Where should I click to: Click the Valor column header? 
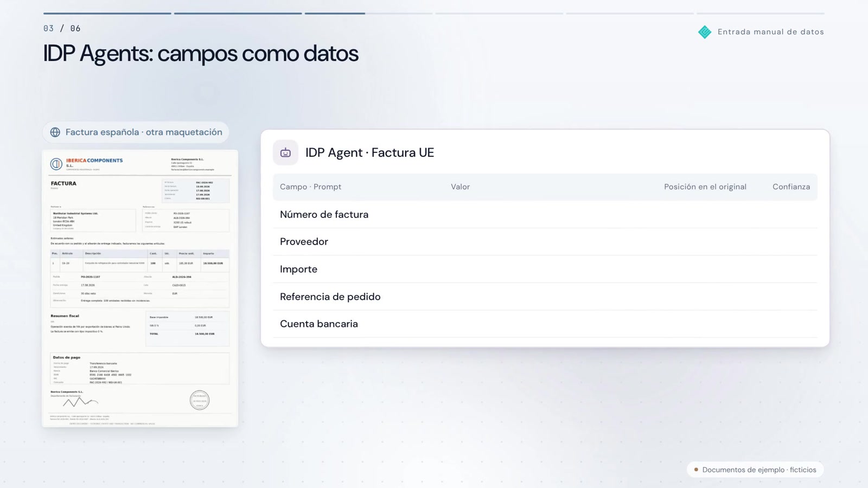[x=460, y=187]
